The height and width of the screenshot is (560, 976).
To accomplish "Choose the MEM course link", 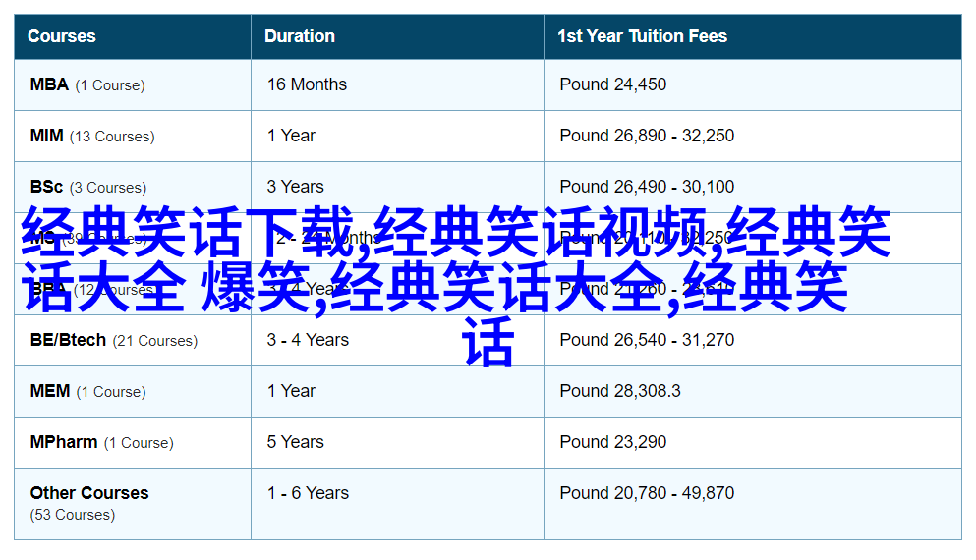I will click(49, 391).
